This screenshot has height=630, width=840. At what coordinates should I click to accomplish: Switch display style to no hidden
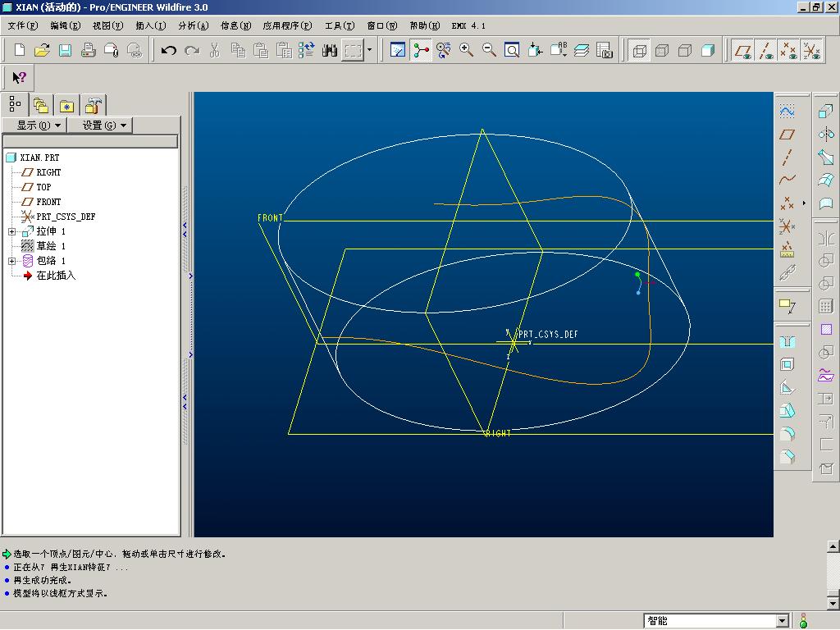pos(685,50)
